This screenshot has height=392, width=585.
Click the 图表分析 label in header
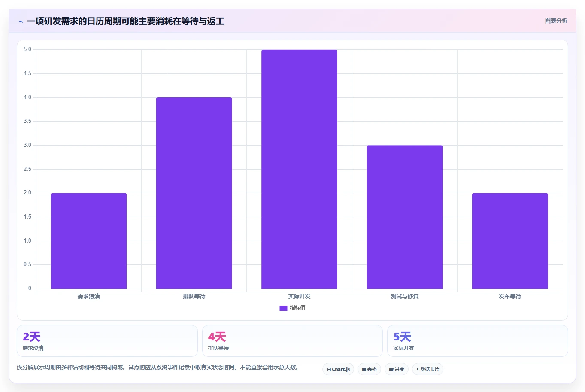click(556, 21)
